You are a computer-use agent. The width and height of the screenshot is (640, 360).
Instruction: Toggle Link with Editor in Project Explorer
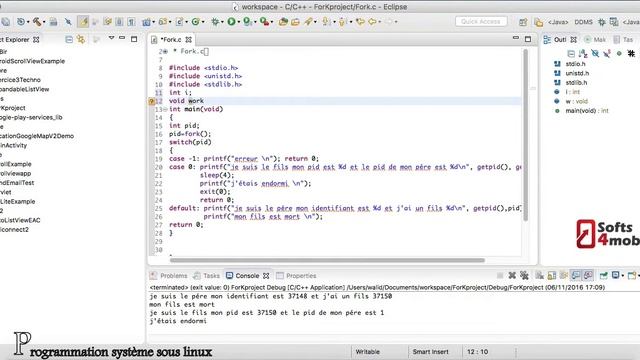tap(81, 40)
